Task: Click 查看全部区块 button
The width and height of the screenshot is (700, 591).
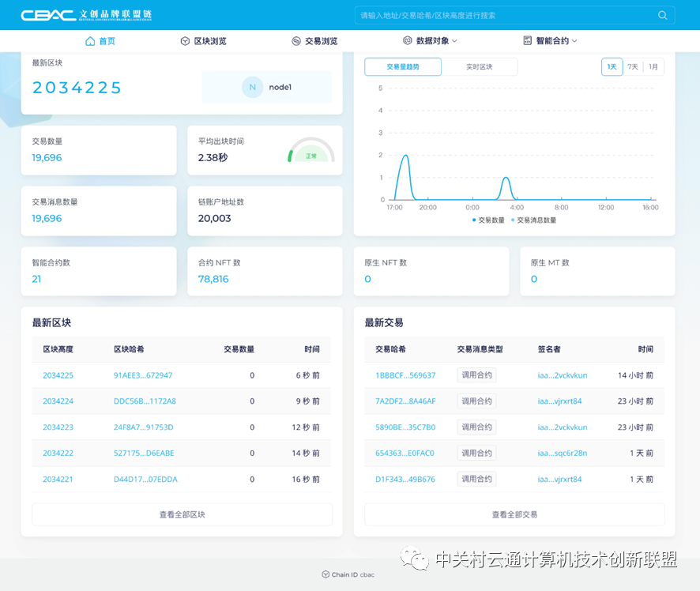Action: [x=183, y=514]
